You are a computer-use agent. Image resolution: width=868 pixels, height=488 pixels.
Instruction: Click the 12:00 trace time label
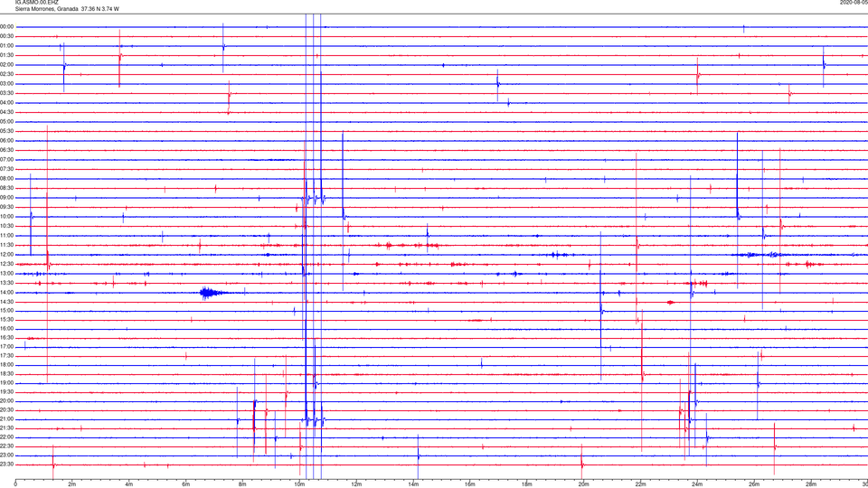coord(7,254)
